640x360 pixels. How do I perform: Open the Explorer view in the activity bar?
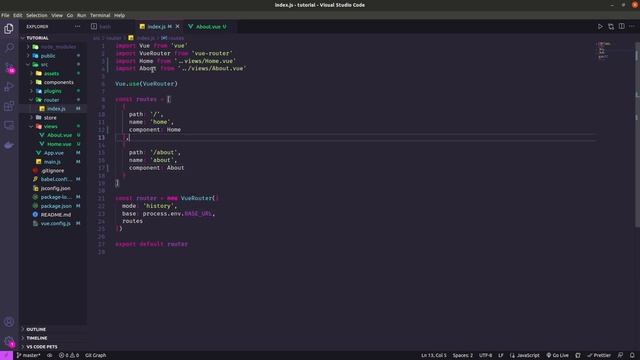pyautogui.click(x=9, y=29)
